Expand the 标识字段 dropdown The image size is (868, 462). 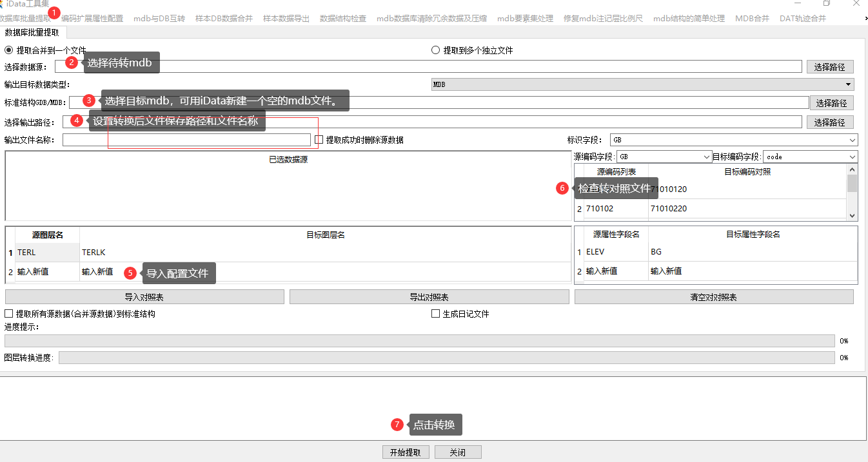(x=733, y=140)
